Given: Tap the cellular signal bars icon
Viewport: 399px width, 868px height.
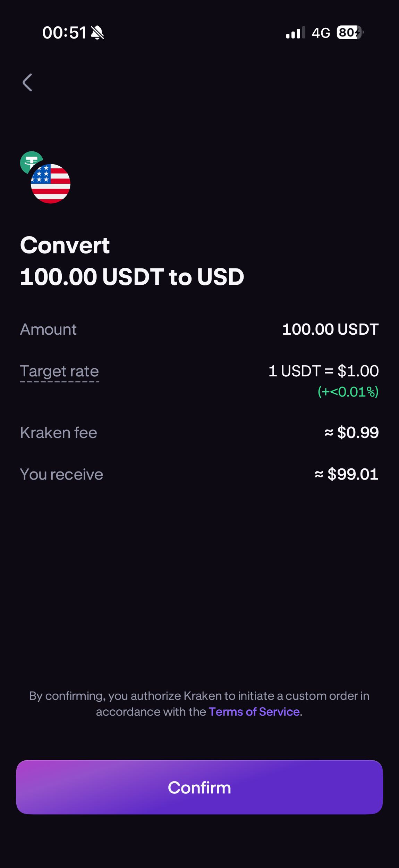Looking at the screenshot, I should pyautogui.click(x=295, y=33).
